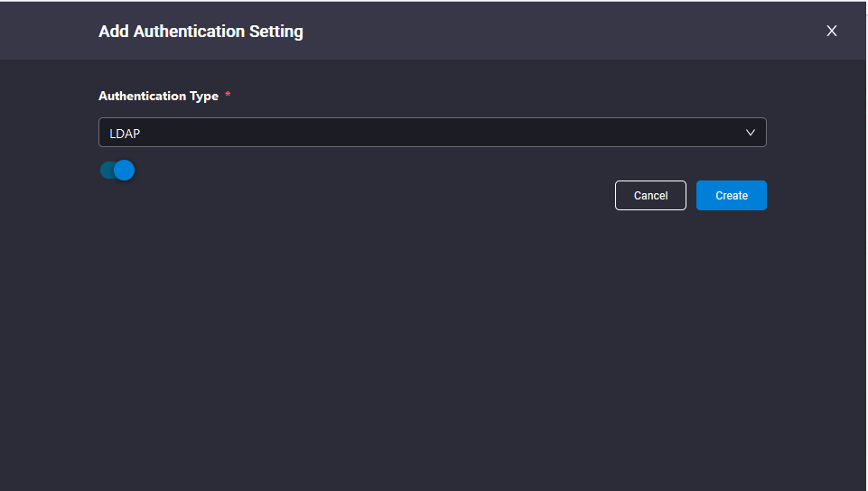
Task: Click the Authentication Type field label
Action: 158,97
